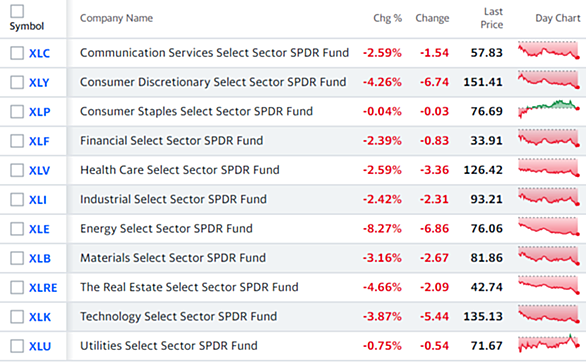
Task: Open the XLC day chart thumbnail
Action: pyautogui.click(x=549, y=50)
